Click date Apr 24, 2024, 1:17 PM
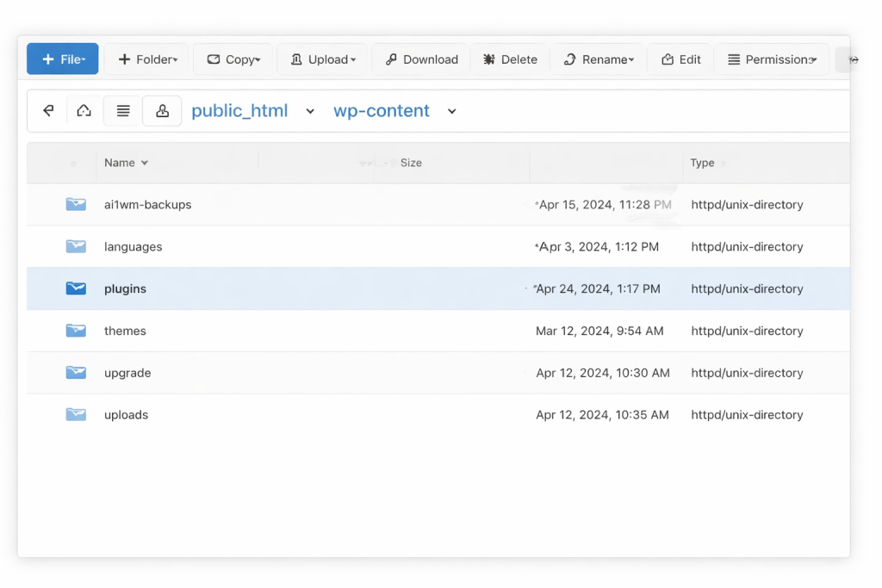Viewport: 882px width, 588px height. tap(598, 289)
